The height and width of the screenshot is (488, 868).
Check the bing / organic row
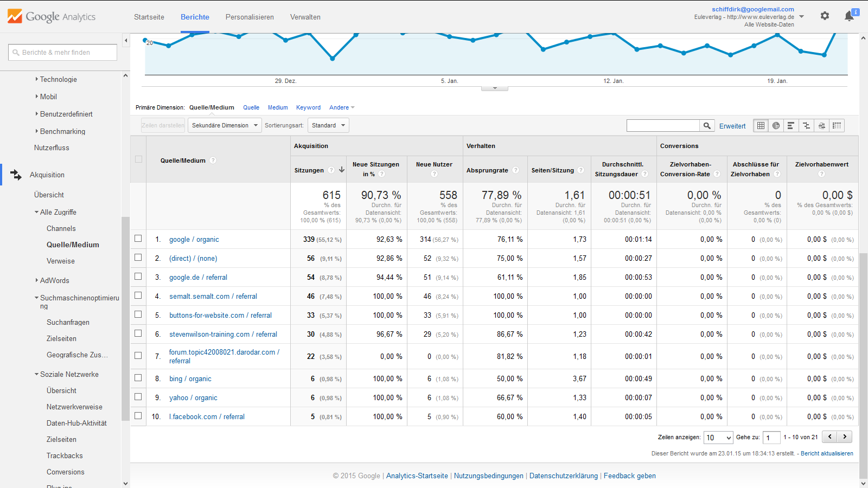(138, 378)
